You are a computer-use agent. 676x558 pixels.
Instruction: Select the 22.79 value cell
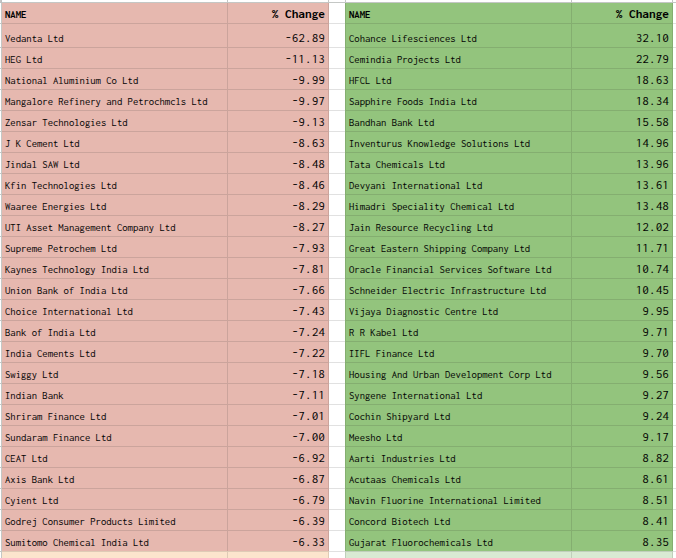point(622,59)
